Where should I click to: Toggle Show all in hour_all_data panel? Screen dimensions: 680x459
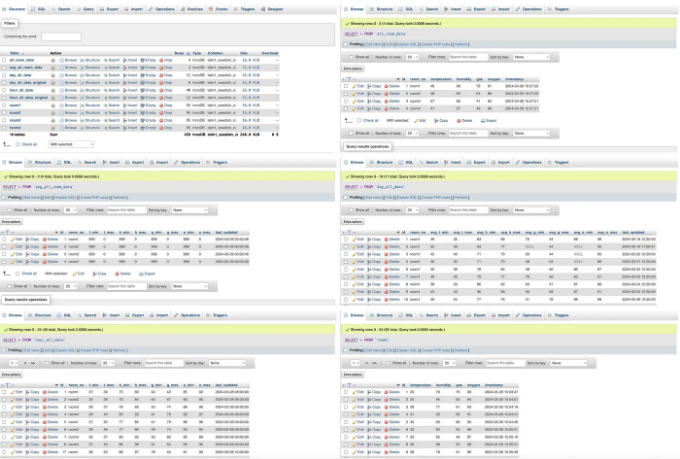coord(47,363)
